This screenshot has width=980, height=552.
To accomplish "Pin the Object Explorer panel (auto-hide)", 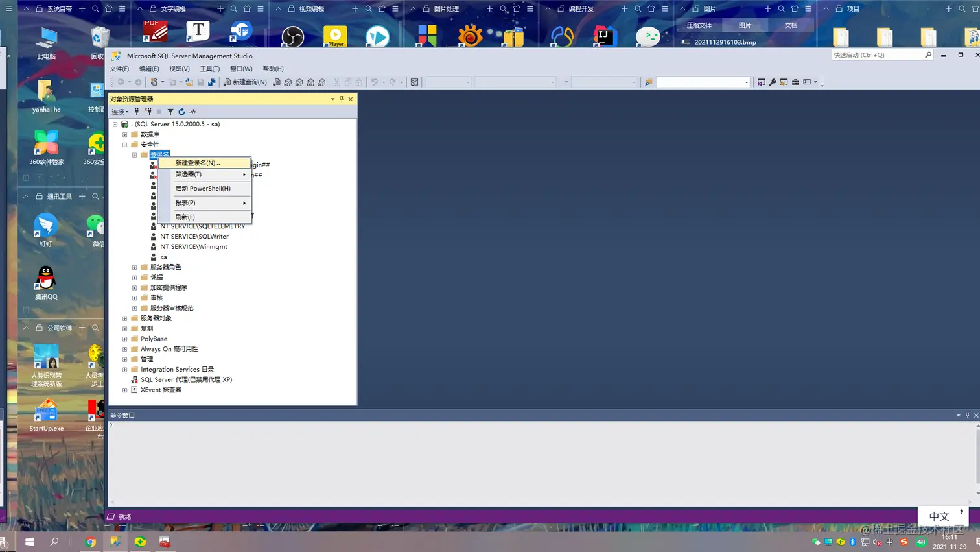I will coord(342,99).
